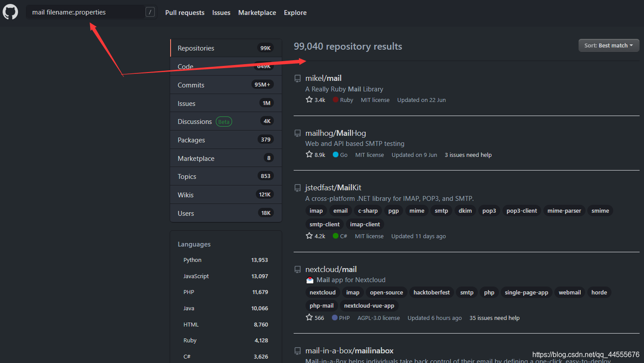Click the 'mime-parser' topic tag
Image resolution: width=644 pixels, height=363 pixels.
point(564,211)
